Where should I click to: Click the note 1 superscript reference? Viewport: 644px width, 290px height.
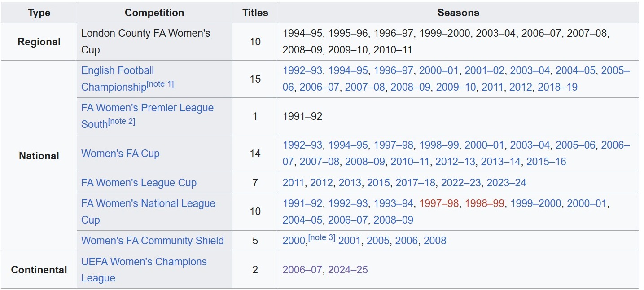[x=160, y=84]
